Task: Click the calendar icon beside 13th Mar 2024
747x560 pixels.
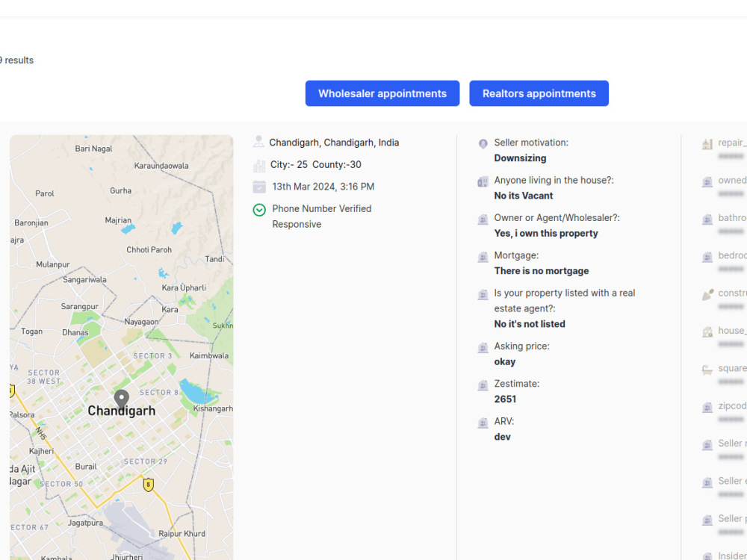Action: point(259,187)
